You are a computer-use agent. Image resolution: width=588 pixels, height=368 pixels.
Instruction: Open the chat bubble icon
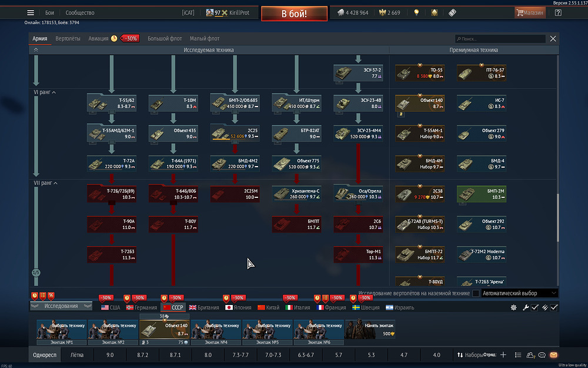click(x=542, y=355)
